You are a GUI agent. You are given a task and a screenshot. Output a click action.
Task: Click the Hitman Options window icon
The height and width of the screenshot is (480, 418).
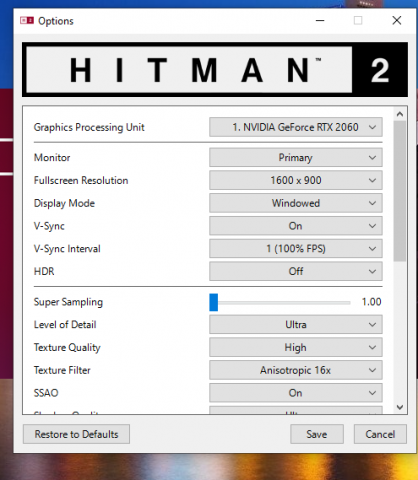(x=27, y=21)
